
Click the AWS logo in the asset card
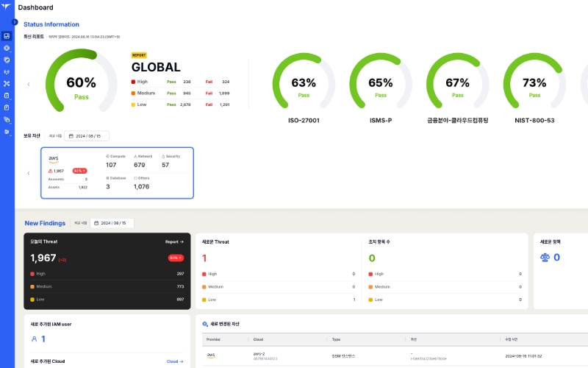click(54, 159)
